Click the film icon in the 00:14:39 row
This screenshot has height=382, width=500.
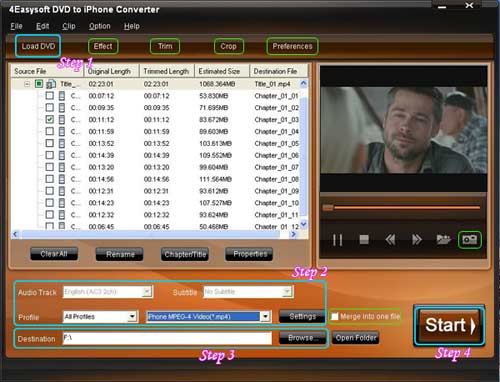[x=62, y=155]
